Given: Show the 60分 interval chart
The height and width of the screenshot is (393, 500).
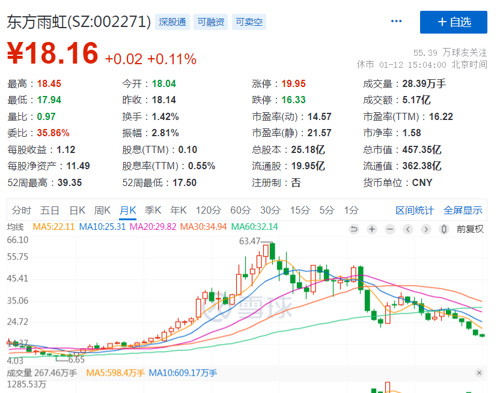Looking at the screenshot, I should pyautogui.click(x=240, y=210).
